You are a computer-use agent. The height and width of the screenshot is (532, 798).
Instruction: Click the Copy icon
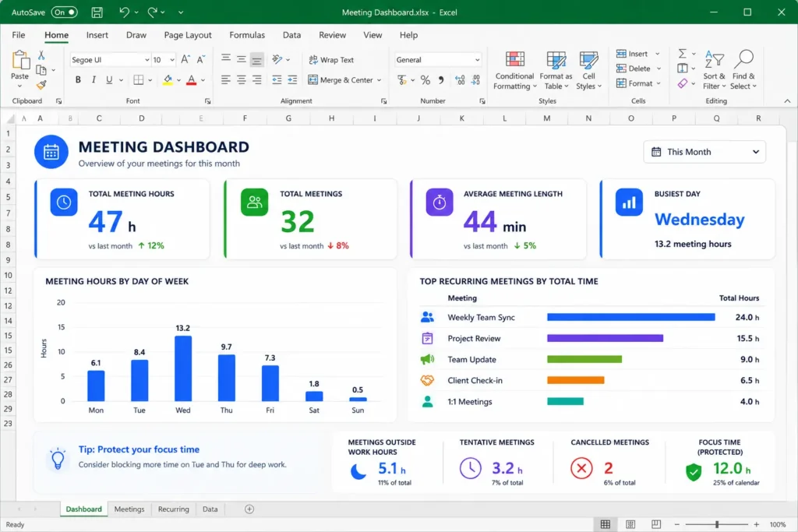(x=41, y=70)
